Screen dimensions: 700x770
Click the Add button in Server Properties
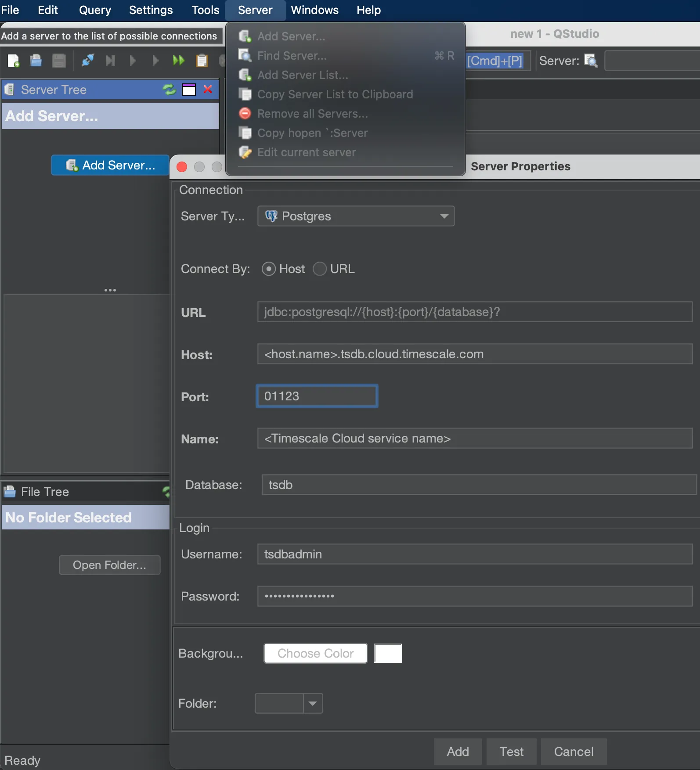pos(458,752)
